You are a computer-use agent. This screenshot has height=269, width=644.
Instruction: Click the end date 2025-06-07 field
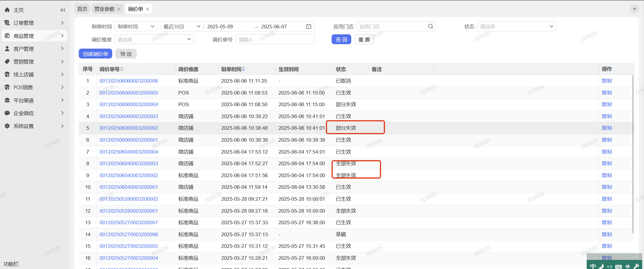pyautogui.click(x=274, y=27)
